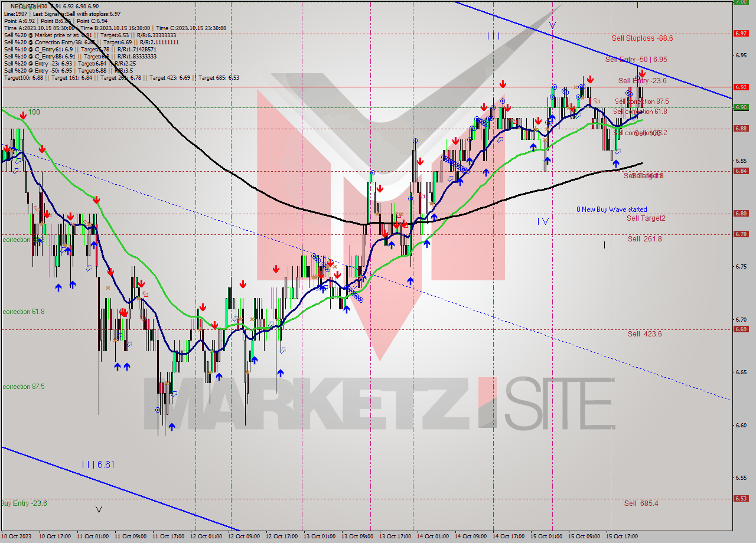Click the Target 423: 6.69 text
The image size is (756, 543).
170,78
